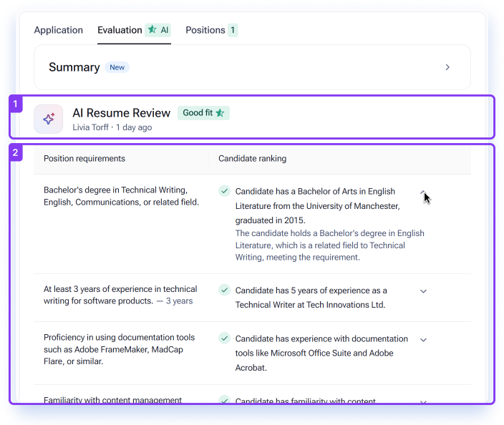Expand the Summary section chevron
This screenshot has height=425, width=504.
[x=447, y=67]
